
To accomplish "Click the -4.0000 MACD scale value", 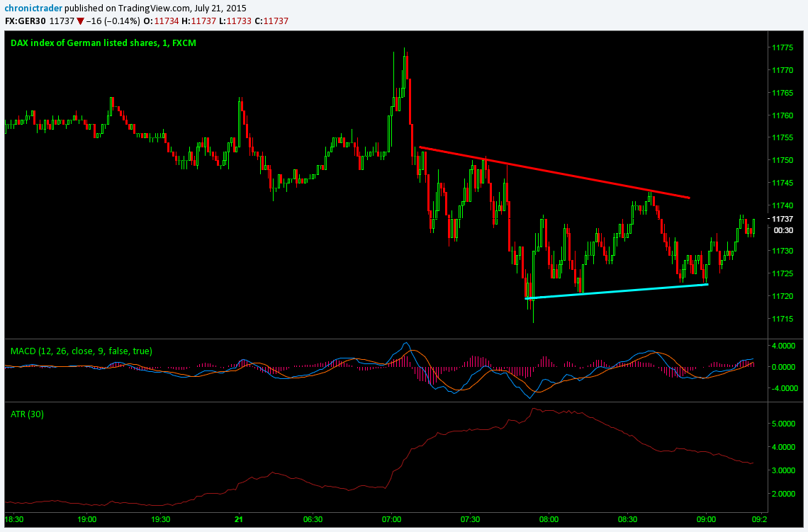I will coord(783,388).
